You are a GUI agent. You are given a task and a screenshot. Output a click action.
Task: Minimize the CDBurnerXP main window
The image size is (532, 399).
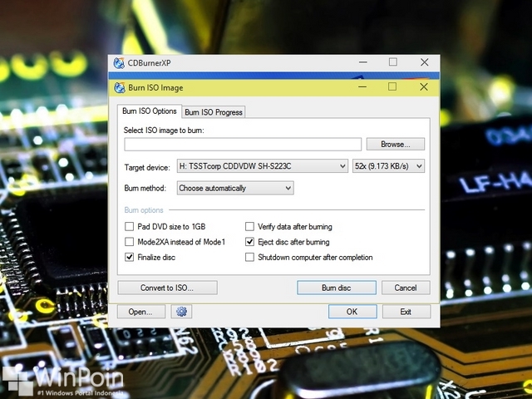pos(363,62)
